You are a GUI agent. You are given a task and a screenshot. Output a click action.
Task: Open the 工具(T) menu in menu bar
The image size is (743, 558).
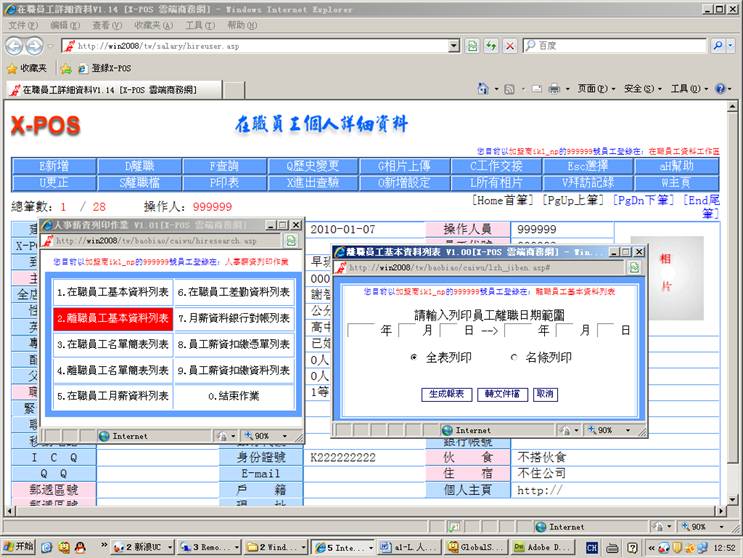pyautogui.click(x=199, y=25)
